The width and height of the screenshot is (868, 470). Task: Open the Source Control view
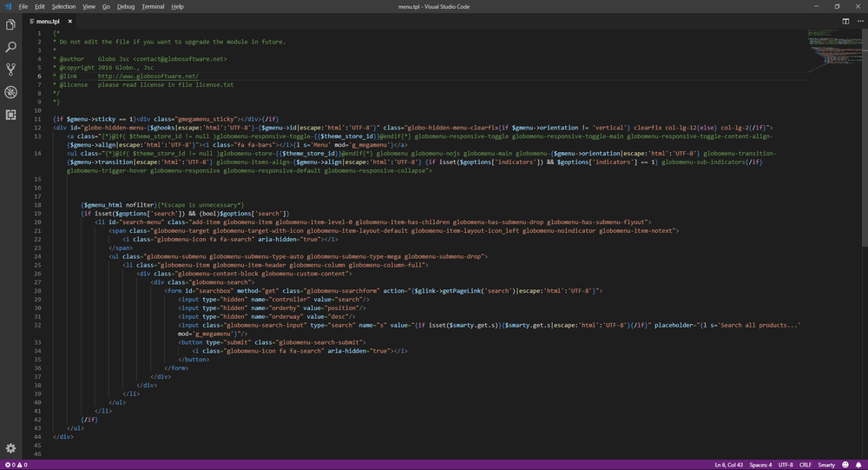point(10,70)
